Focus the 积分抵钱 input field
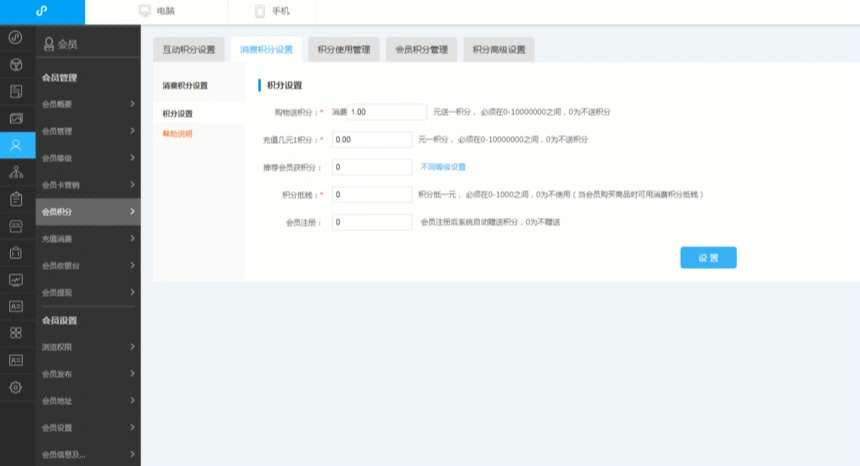This screenshot has width=860, height=466. click(372, 194)
